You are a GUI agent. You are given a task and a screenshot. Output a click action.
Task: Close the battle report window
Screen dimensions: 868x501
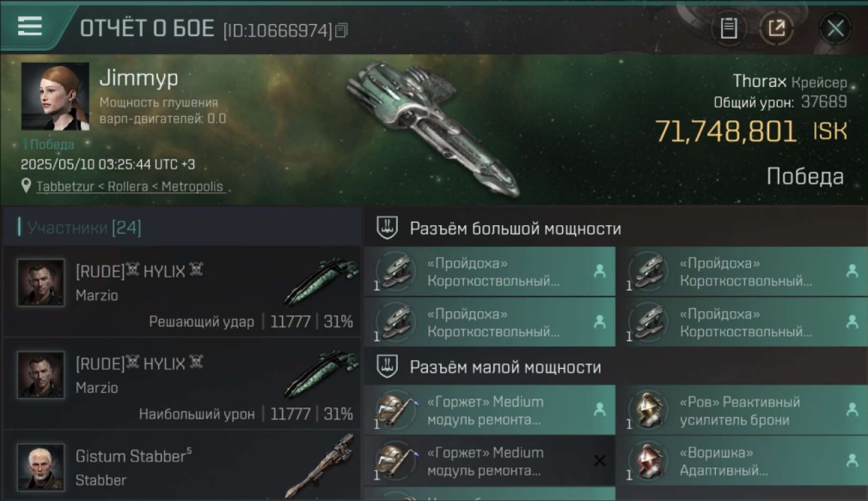pyautogui.click(x=835, y=29)
